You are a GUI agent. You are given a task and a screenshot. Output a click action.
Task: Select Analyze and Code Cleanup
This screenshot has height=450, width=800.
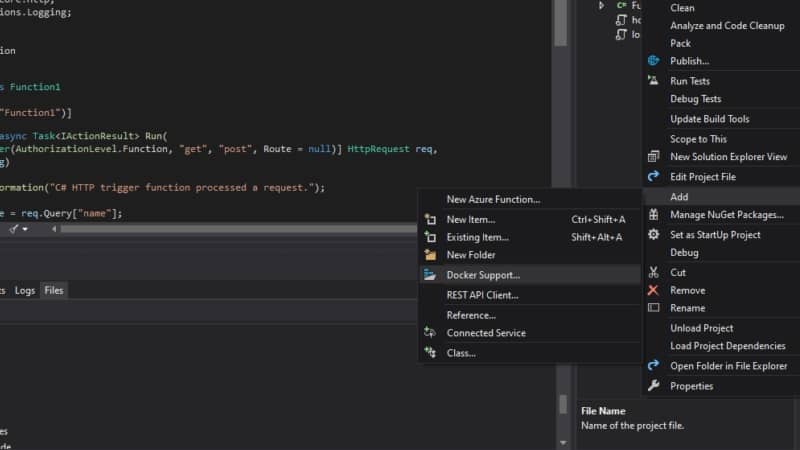tap(727, 26)
